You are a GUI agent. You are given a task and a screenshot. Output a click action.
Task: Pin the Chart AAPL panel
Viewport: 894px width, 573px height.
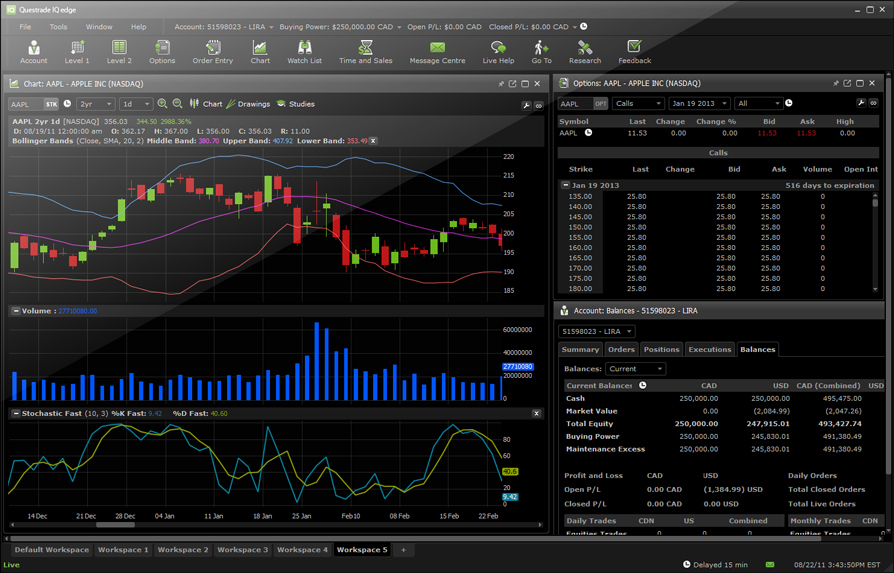501,84
